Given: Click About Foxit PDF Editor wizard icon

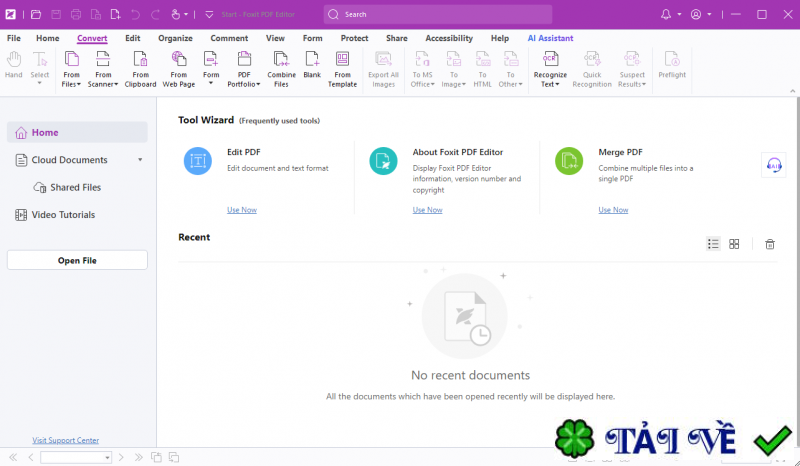Looking at the screenshot, I should tap(383, 161).
